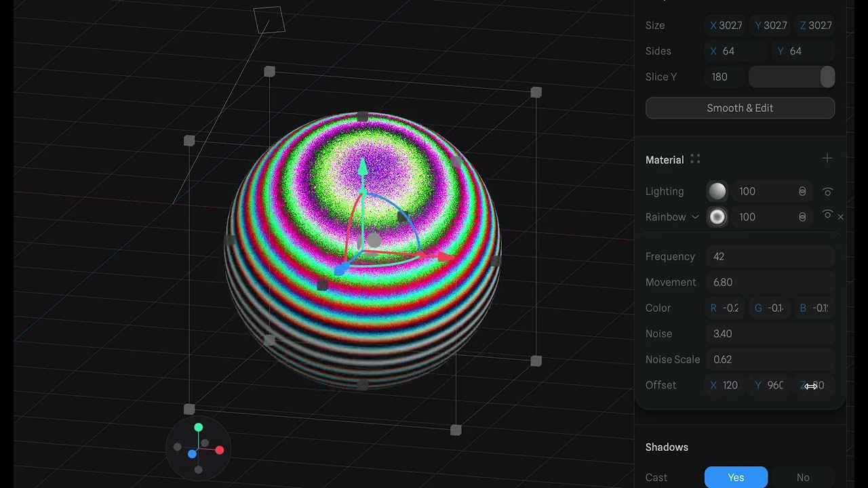Click the red X-axis arrow on the sphere gizmo
The width and height of the screenshot is (868, 488).
click(x=445, y=258)
